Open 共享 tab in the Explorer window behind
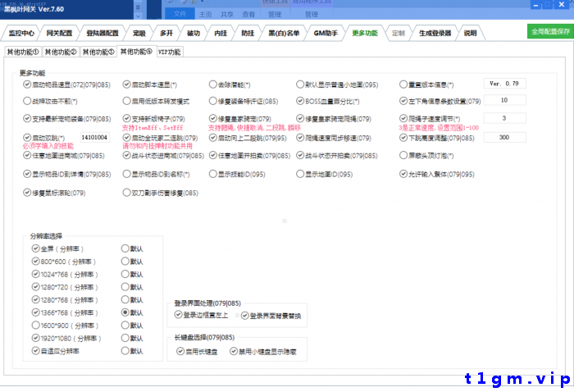This screenshot has height=392, width=574. (x=226, y=14)
